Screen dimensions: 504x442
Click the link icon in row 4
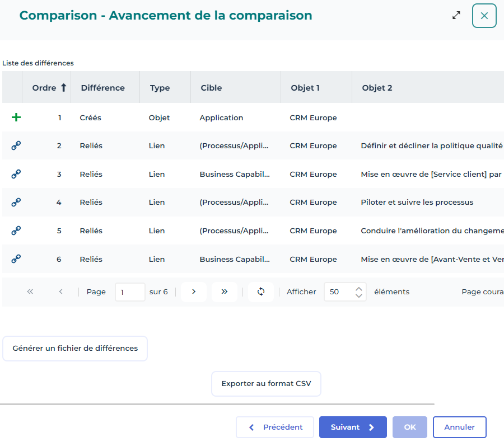(16, 202)
